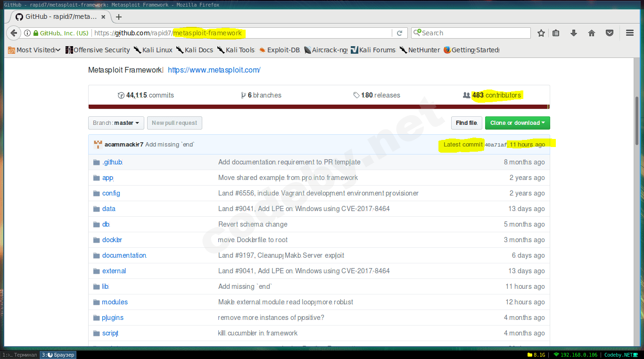Focus the Firefox Search box

(471, 33)
